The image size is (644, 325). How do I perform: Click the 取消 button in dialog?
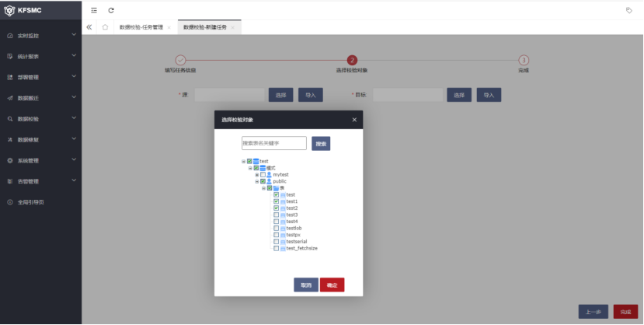(x=306, y=285)
